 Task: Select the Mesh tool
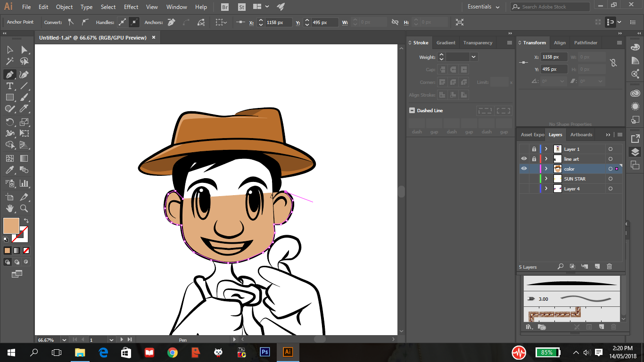click(x=10, y=158)
